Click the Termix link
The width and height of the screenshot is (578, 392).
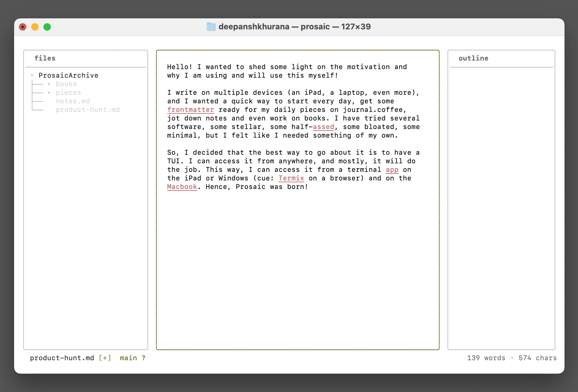pyautogui.click(x=291, y=178)
